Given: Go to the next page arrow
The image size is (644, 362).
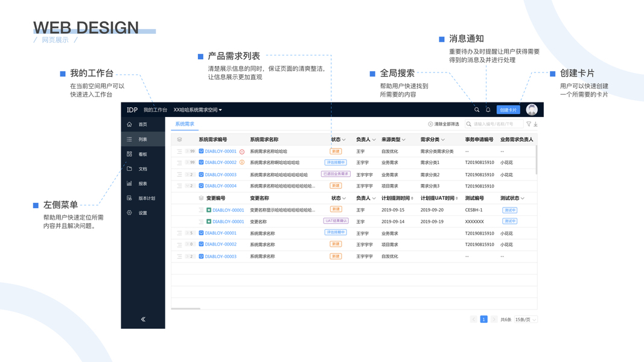Looking at the screenshot, I should 494,319.
